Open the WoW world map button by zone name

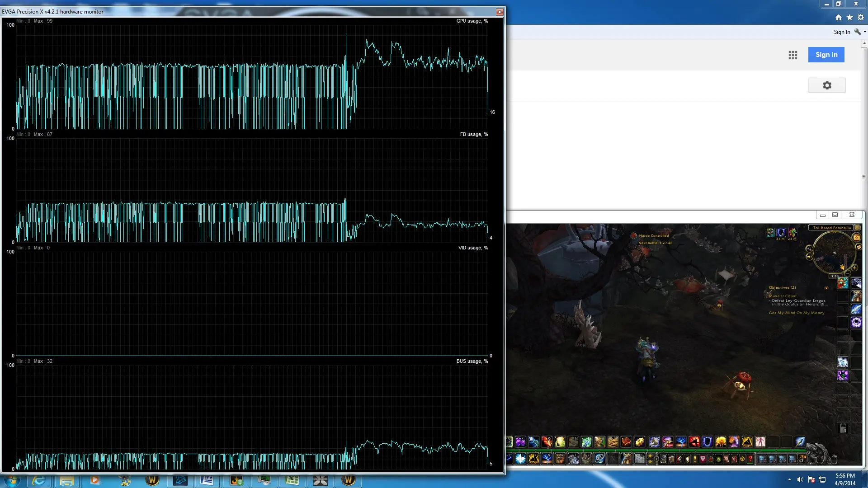(x=858, y=228)
